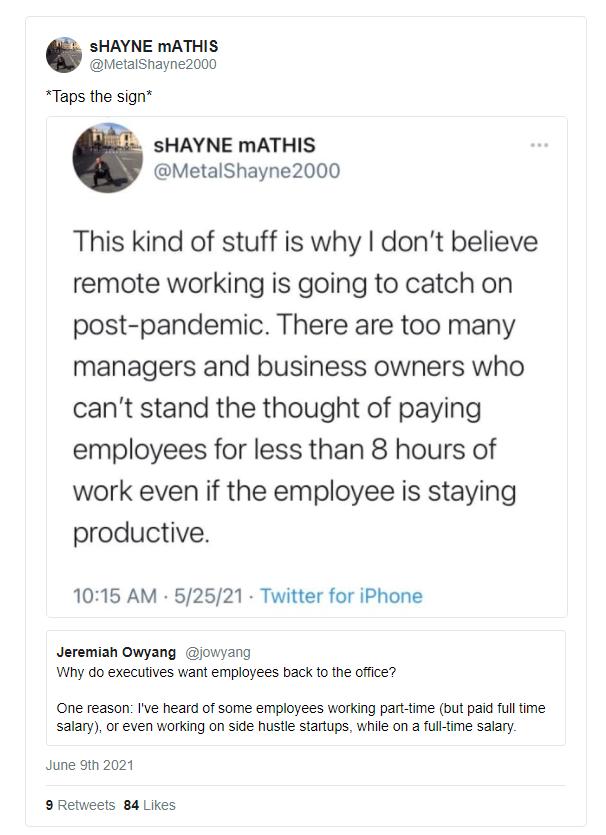Open the three-dot menu in embedded tweet
Screen dimensions: 606x835
(x=539, y=145)
